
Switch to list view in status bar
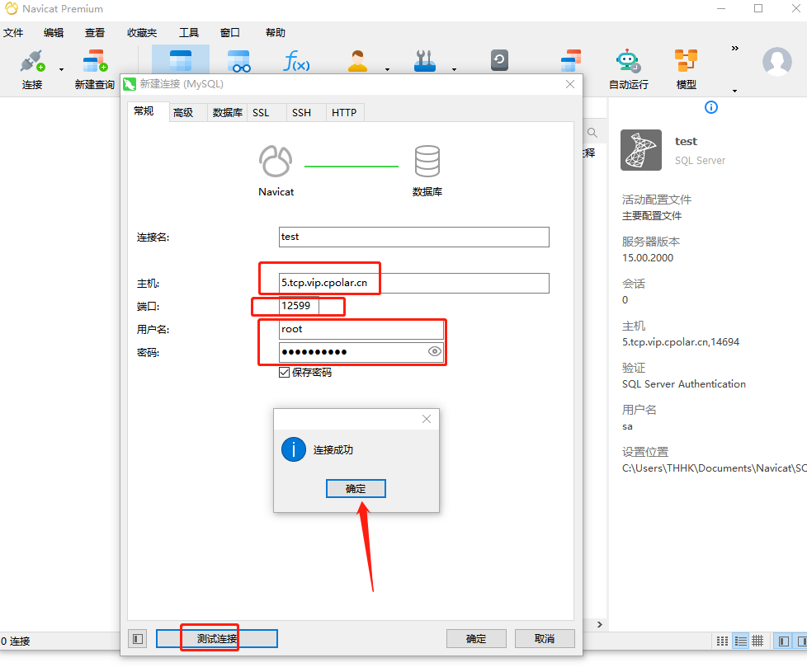(x=740, y=641)
